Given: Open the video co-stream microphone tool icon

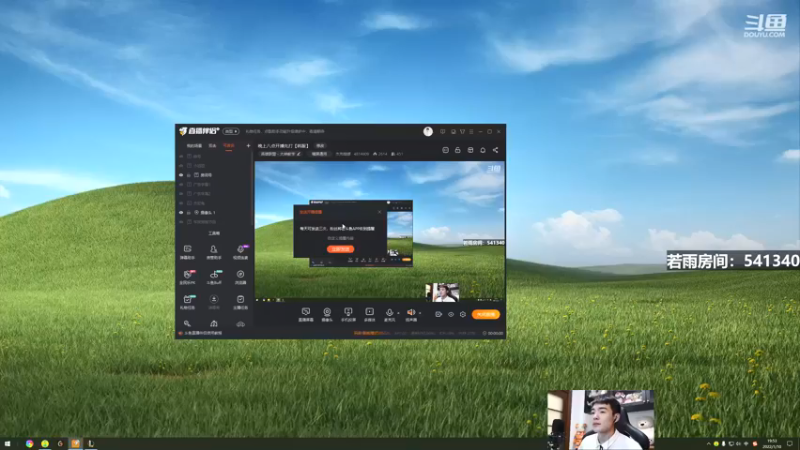Looking at the screenshot, I should point(240,252).
